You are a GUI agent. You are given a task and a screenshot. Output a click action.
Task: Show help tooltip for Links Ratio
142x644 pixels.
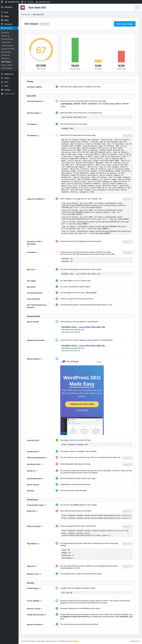pos(37,252)
